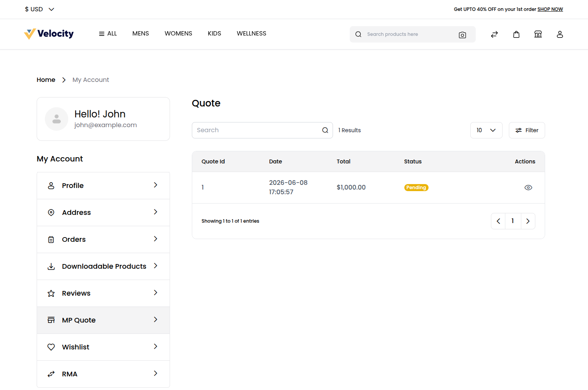Go to previous page of quotes
The image size is (588, 390).
click(x=498, y=221)
